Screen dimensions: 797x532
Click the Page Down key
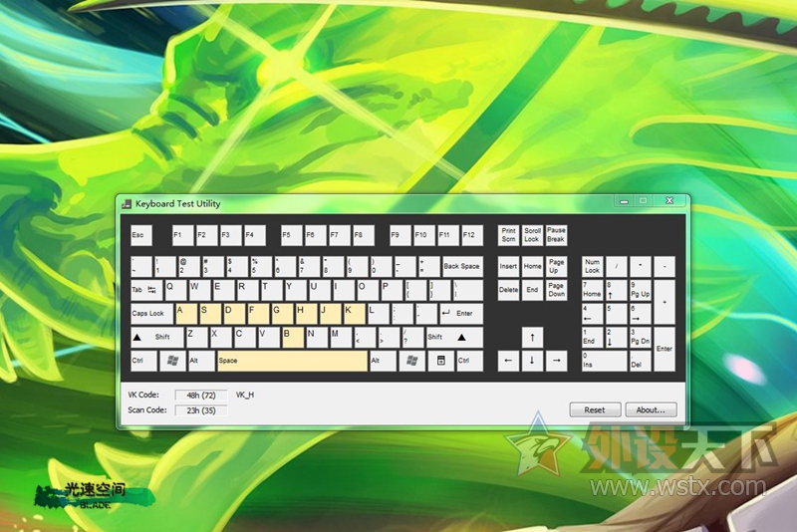(557, 290)
